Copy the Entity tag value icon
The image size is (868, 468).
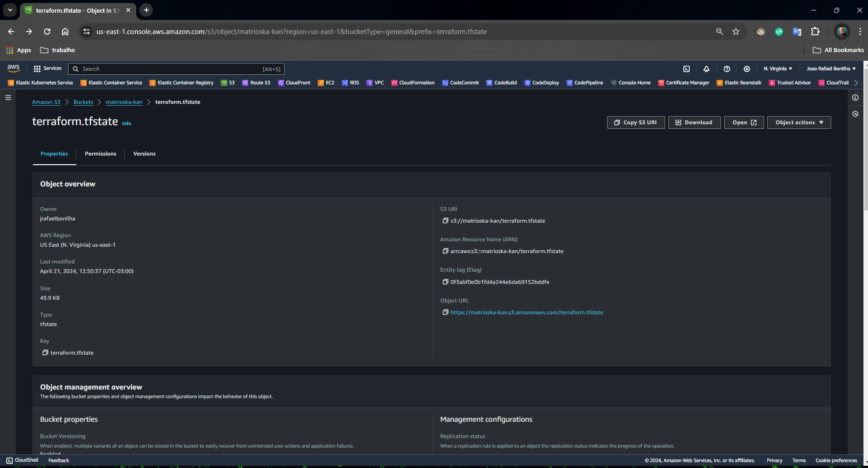pos(445,282)
